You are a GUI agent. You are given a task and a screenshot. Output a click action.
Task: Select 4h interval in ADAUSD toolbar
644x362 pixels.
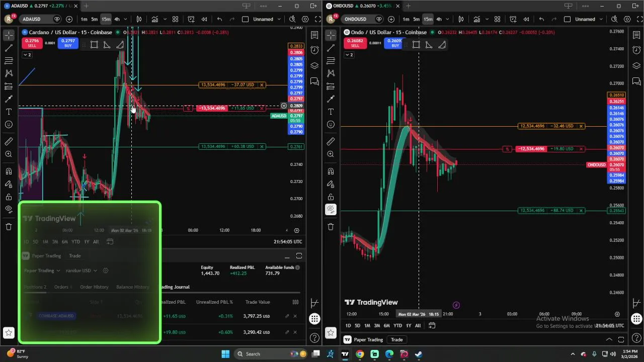point(117,19)
